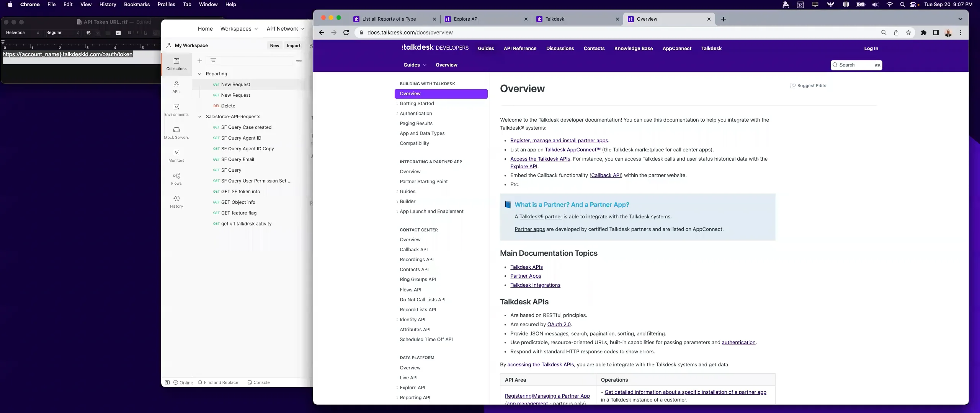980x413 pixels.
Task: Open Chrome profile avatar
Action: (948, 33)
